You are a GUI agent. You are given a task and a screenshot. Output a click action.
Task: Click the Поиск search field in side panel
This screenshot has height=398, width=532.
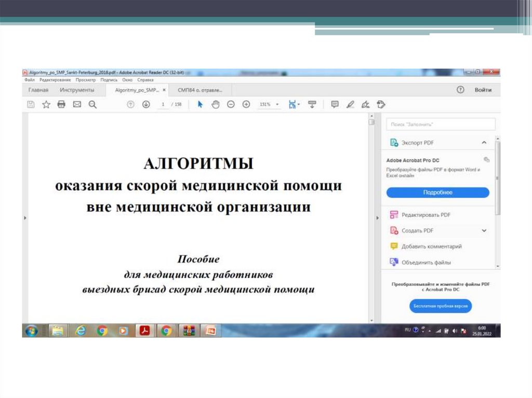pyautogui.click(x=441, y=125)
